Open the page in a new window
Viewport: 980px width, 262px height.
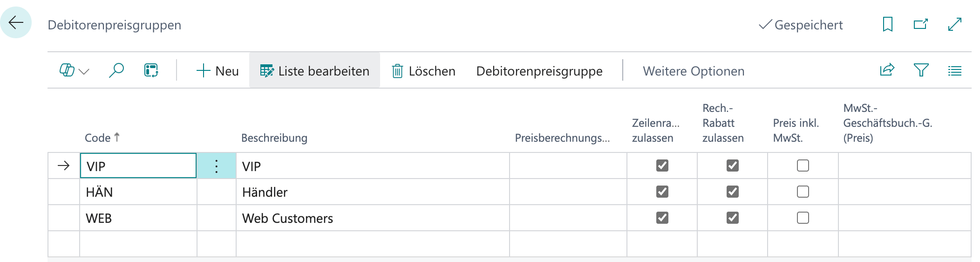[x=921, y=24]
